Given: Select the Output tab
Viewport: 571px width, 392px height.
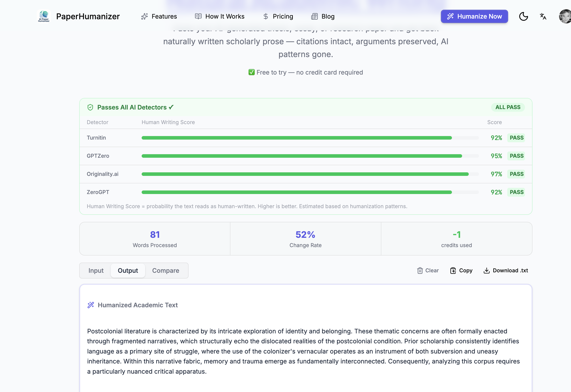Looking at the screenshot, I should (x=128, y=270).
